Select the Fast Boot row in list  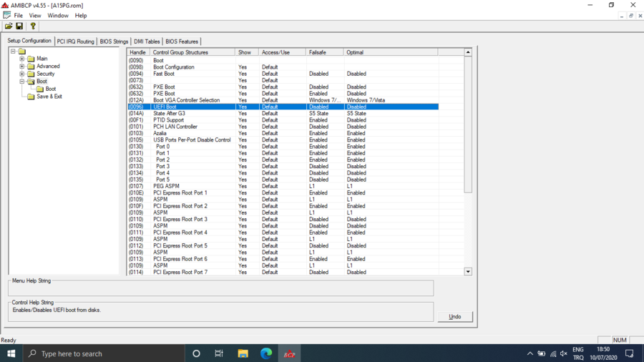[163, 74]
